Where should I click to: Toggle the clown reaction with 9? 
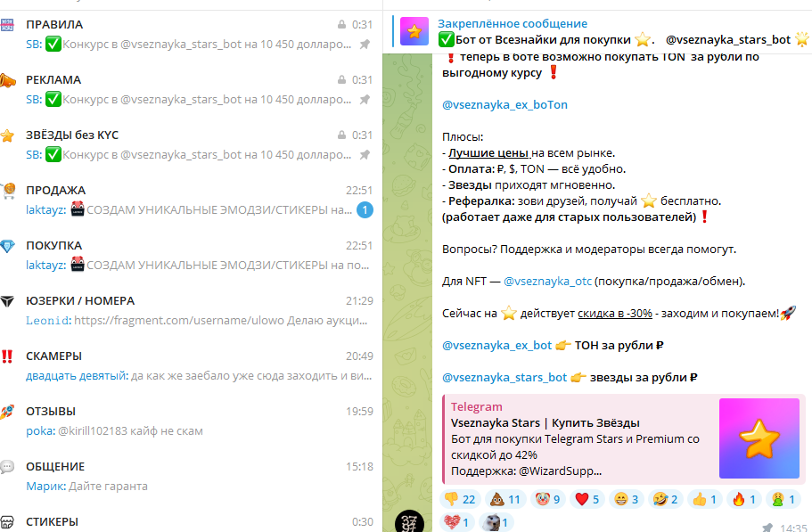[x=548, y=499]
